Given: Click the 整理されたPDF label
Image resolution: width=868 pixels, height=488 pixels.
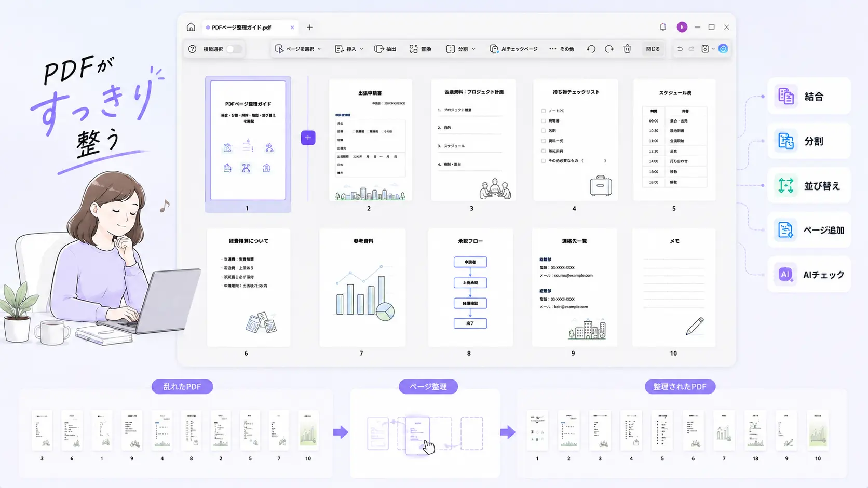Looking at the screenshot, I should [x=680, y=387].
